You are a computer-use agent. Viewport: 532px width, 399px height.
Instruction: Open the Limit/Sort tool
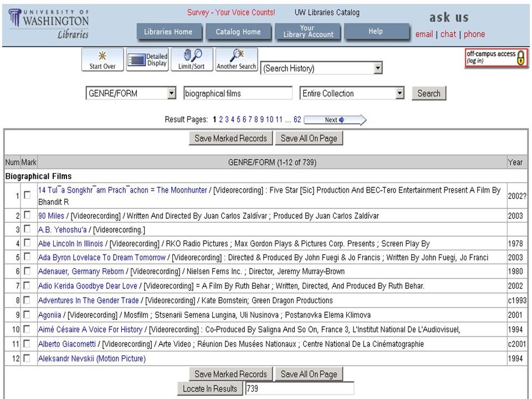point(192,59)
